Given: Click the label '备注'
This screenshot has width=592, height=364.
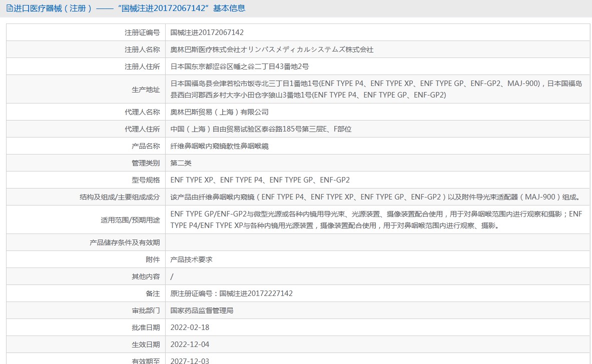Looking at the screenshot, I should [x=153, y=293].
